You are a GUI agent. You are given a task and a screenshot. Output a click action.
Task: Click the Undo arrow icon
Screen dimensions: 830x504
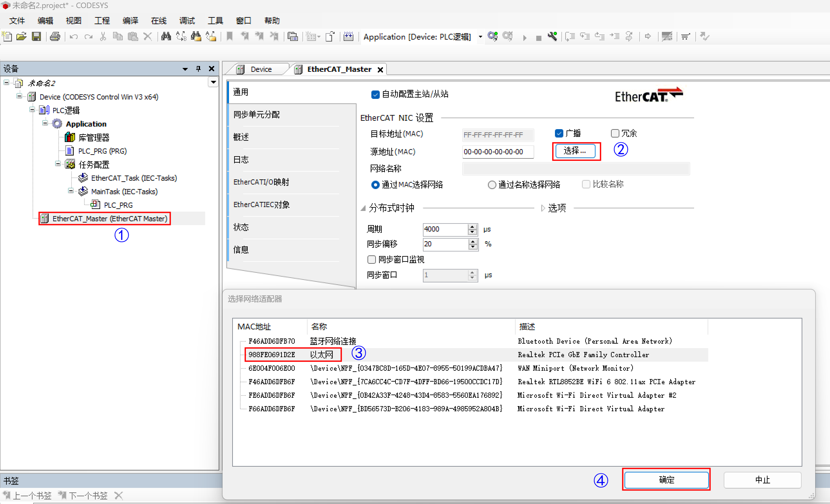[73, 36]
